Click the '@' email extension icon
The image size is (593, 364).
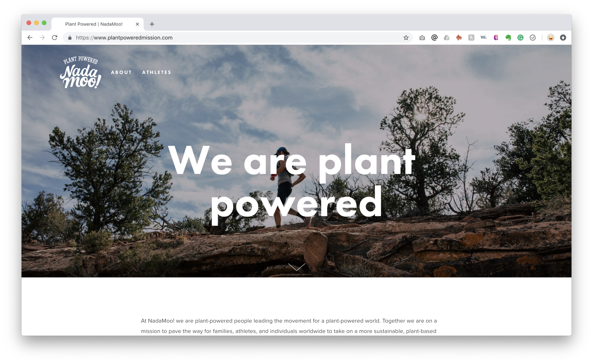(x=434, y=38)
